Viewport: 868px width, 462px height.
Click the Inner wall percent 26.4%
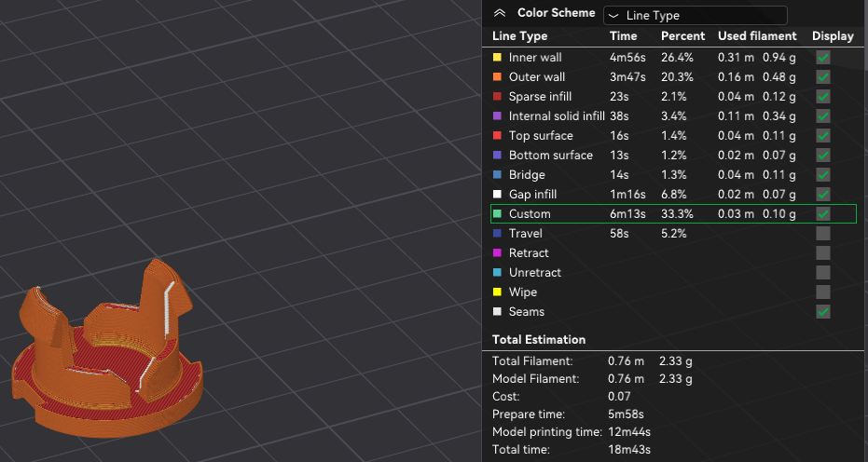(x=677, y=58)
